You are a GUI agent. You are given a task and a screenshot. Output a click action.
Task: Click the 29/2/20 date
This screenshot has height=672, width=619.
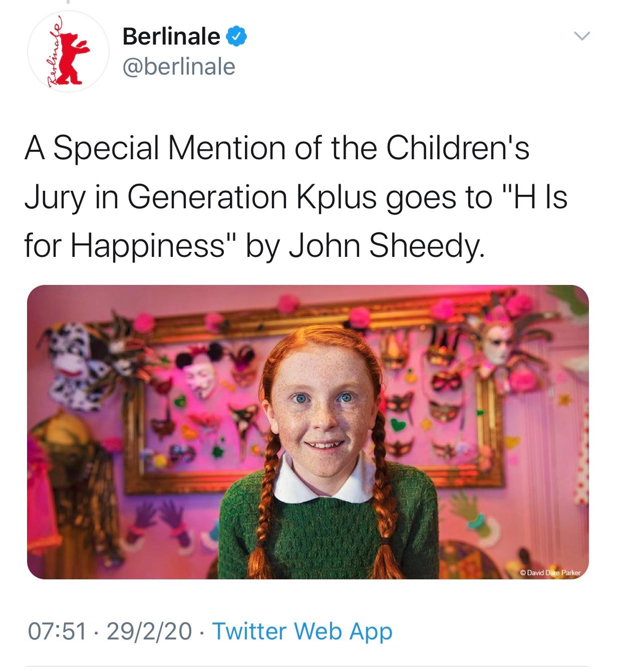pyautogui.click(x=149, y=631)
